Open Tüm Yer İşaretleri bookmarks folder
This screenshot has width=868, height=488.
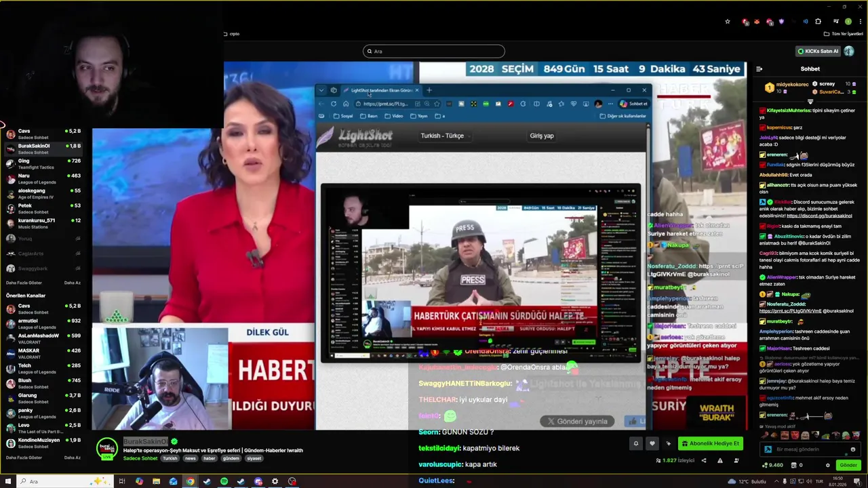coord(844,34)
